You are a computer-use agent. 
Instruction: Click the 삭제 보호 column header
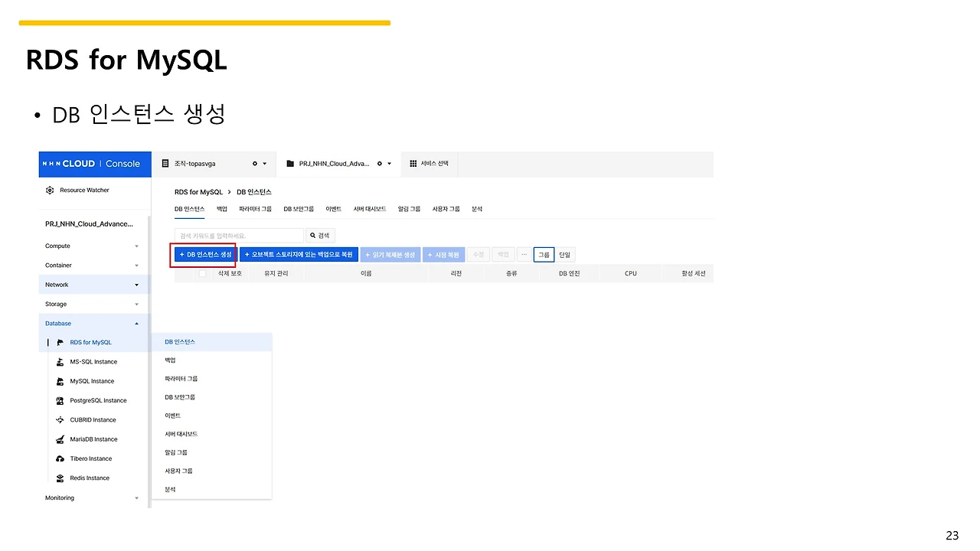tap(230, 273)
